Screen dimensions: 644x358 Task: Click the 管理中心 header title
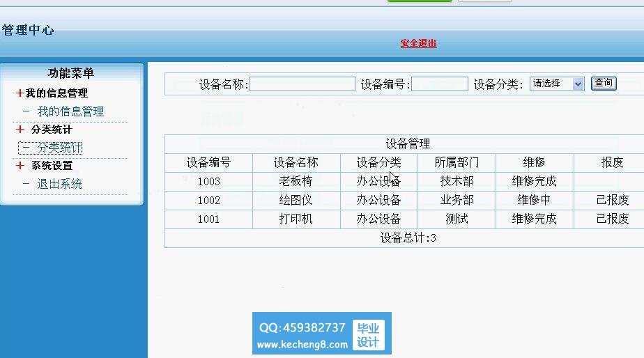(27, 30)
